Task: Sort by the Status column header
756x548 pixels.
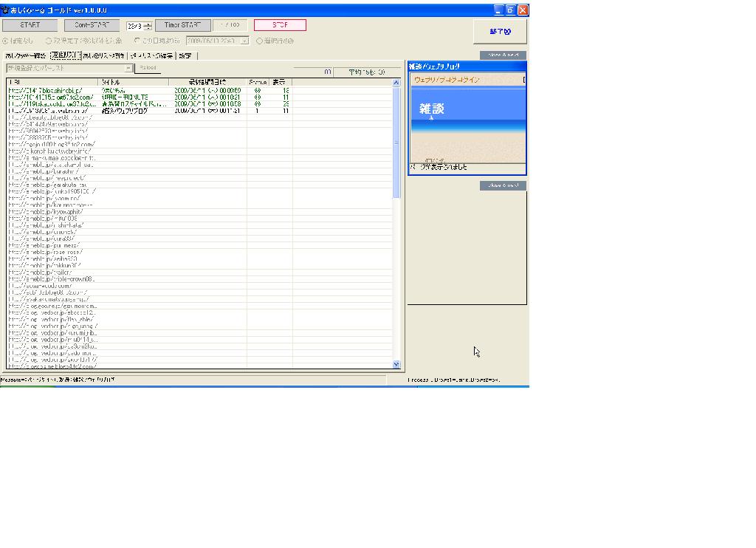Action: coord(258,83)
